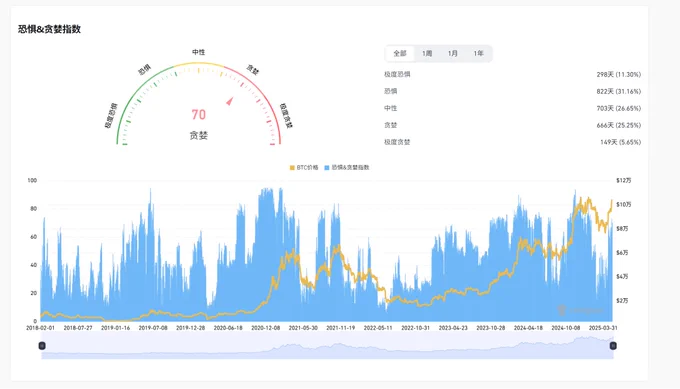Viewport: 680px width, 389px height.
Task: Click the 2025-03-31 x-axis date label
Action: click(x=603, y=328)
